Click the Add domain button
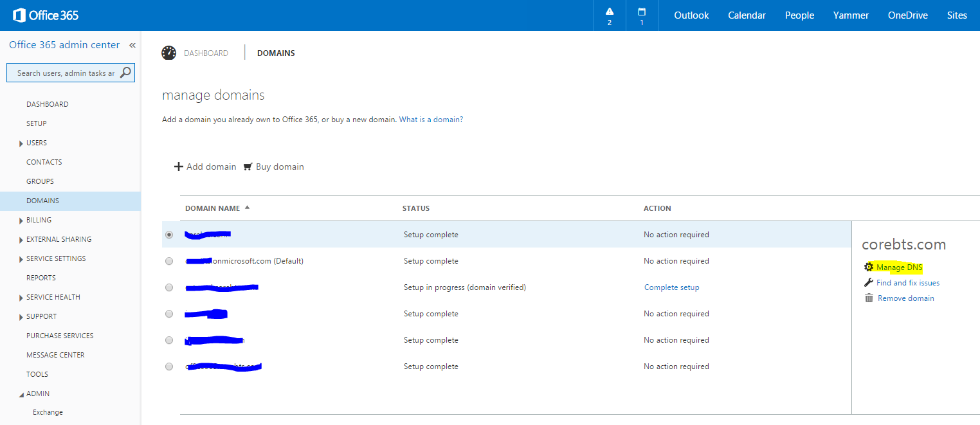 (x=205, y=167)
